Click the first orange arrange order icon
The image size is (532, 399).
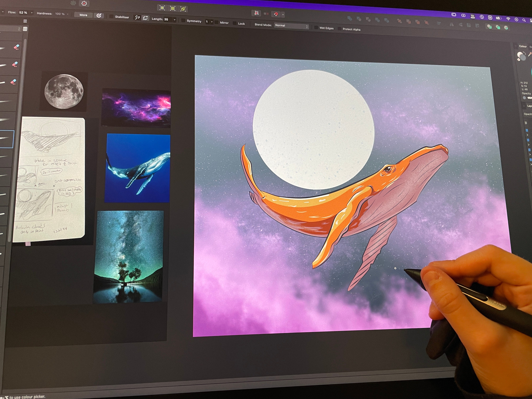[x=400, y=21]
